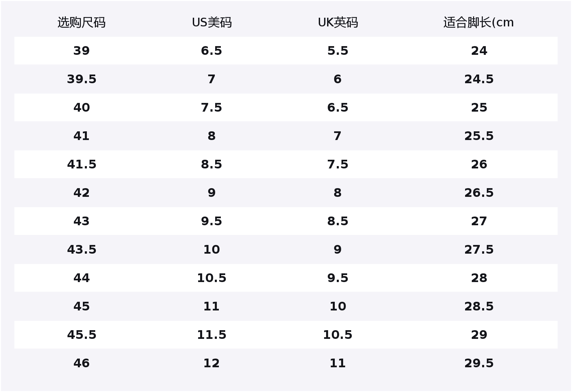Click UK size 10.5 cell
572x392 pixels.
[x=338, y=335]
